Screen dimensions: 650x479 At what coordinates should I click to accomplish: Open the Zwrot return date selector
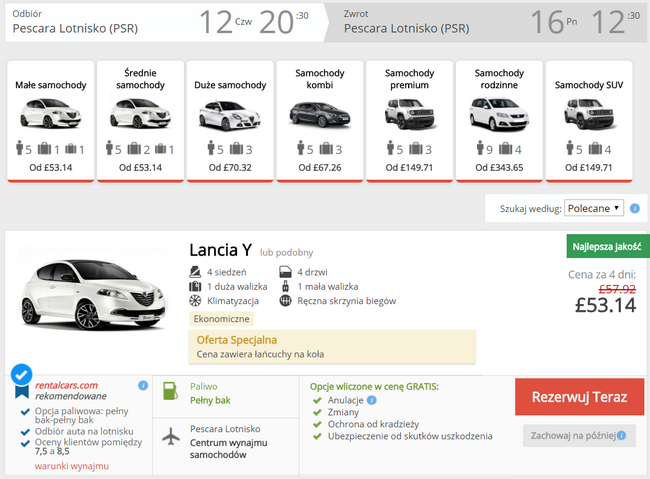pyautogui.click(x=490, y=22)
